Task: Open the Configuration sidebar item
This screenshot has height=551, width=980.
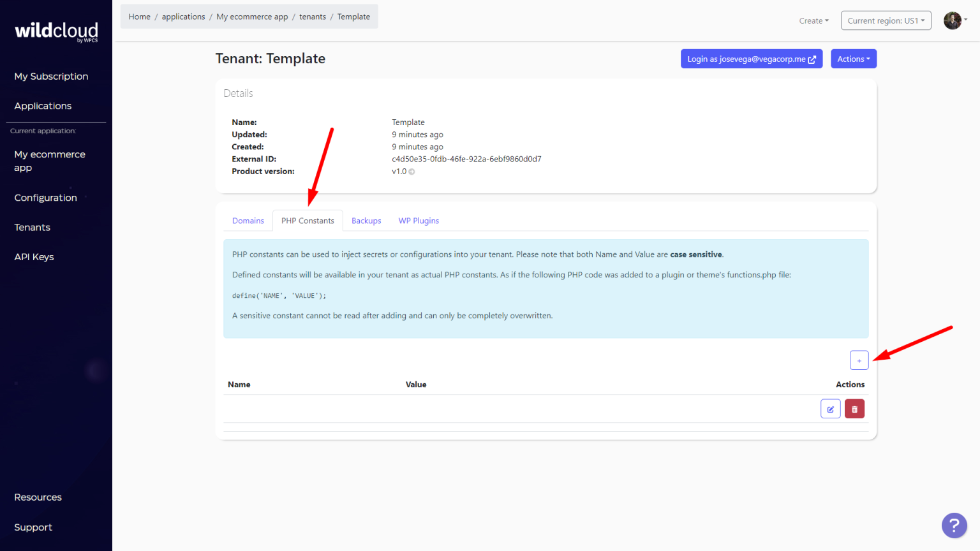Action: tap(45, 198)
